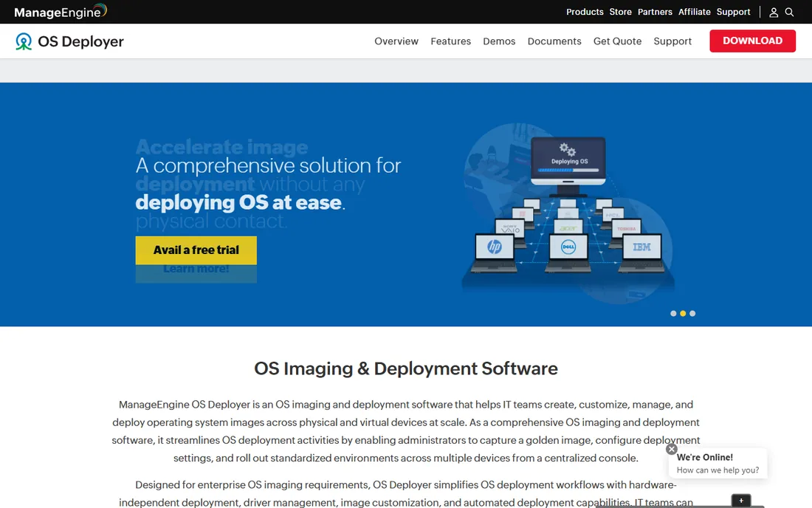Open Store in top bar
812x508 pixels.
coord(620,12)
